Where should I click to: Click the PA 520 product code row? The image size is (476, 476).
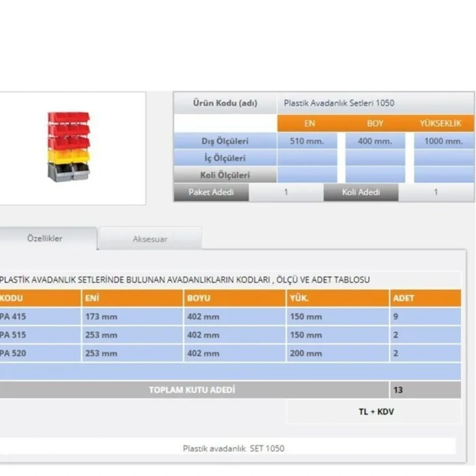[x=14, y=354]
